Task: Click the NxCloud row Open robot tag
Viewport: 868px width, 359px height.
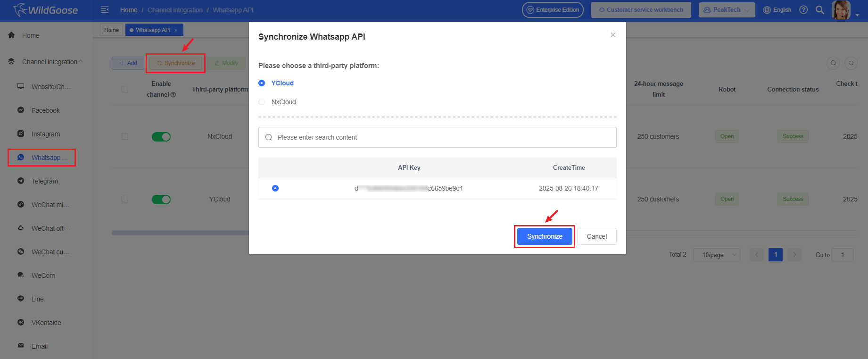Action: coord(727,136)
